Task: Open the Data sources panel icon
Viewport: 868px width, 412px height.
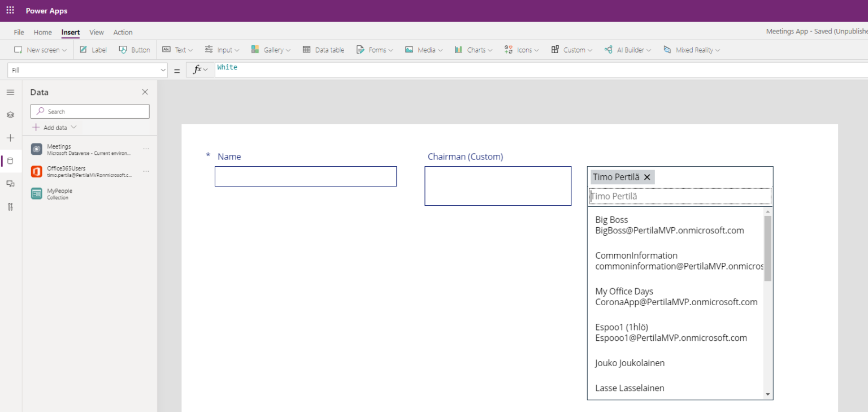Action: tap(10, 161)
